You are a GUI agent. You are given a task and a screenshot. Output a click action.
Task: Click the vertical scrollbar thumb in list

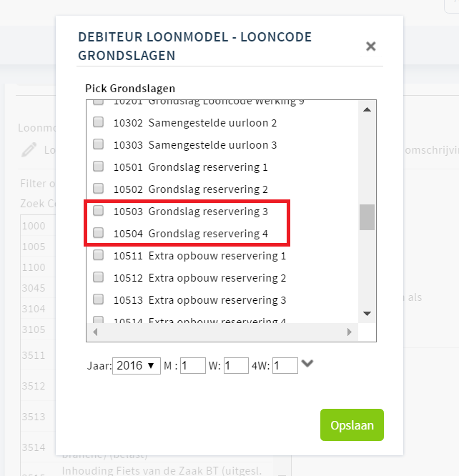point(367,217)
